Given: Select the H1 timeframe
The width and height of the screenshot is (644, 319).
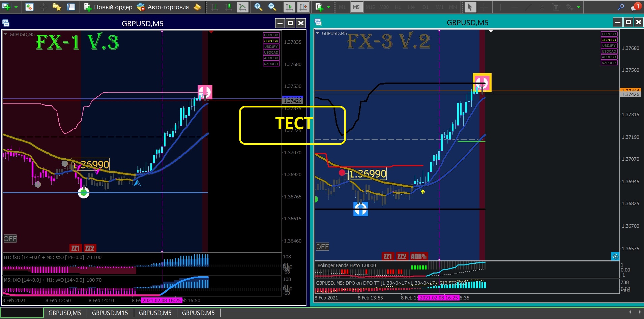Looking at the screenshot, I should [398, 7].
